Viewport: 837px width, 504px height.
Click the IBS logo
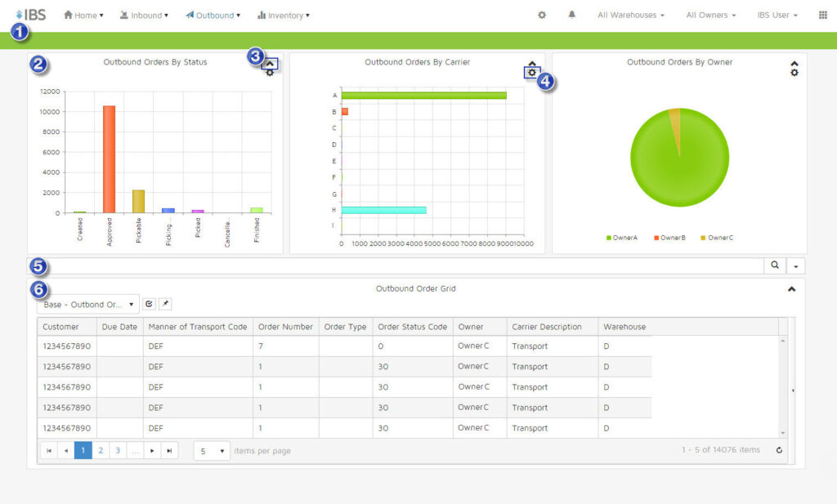click(x=31, y=15)
